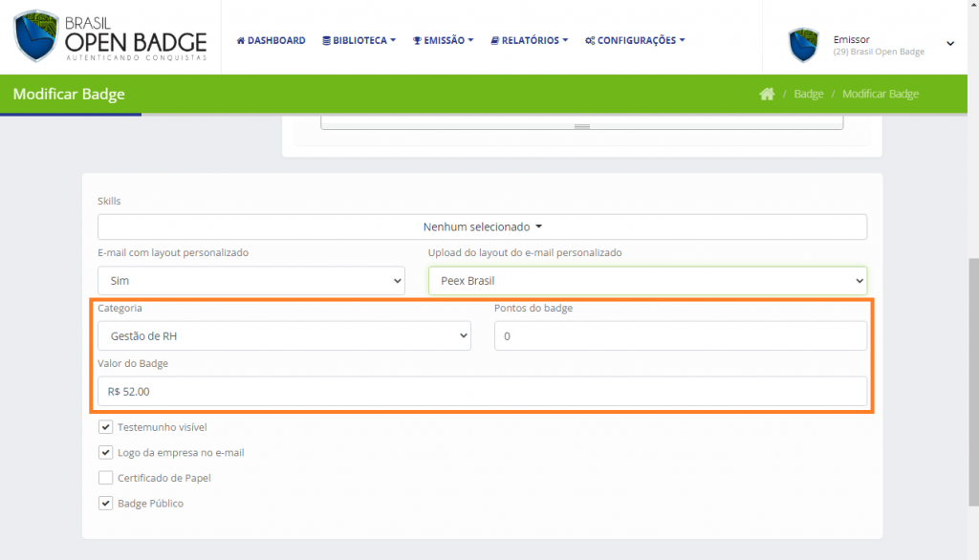This screenshot has height=560, width=979.
Task: Expand the user account chevron
Action: pos(950,44)
